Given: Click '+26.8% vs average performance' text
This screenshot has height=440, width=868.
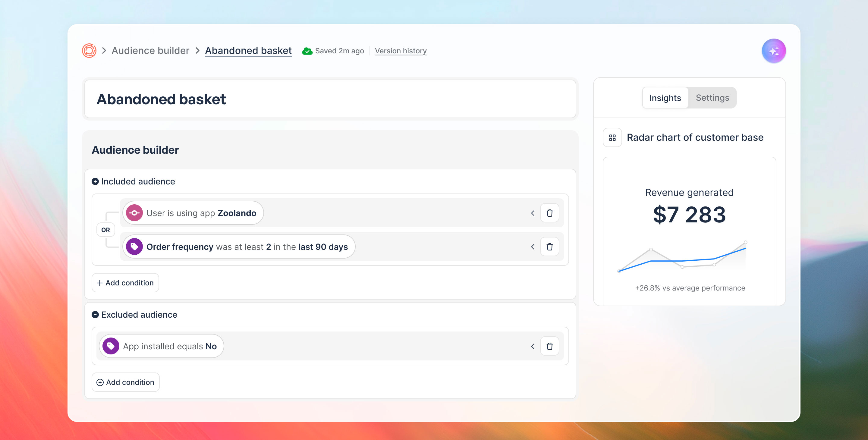Looking at the screenshot, I should tap(690, 288).
